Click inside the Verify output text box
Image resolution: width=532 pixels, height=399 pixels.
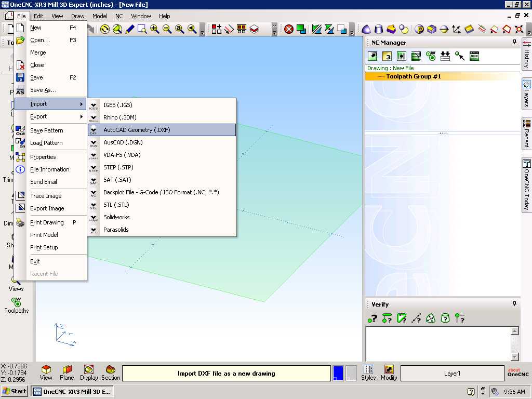438,344
